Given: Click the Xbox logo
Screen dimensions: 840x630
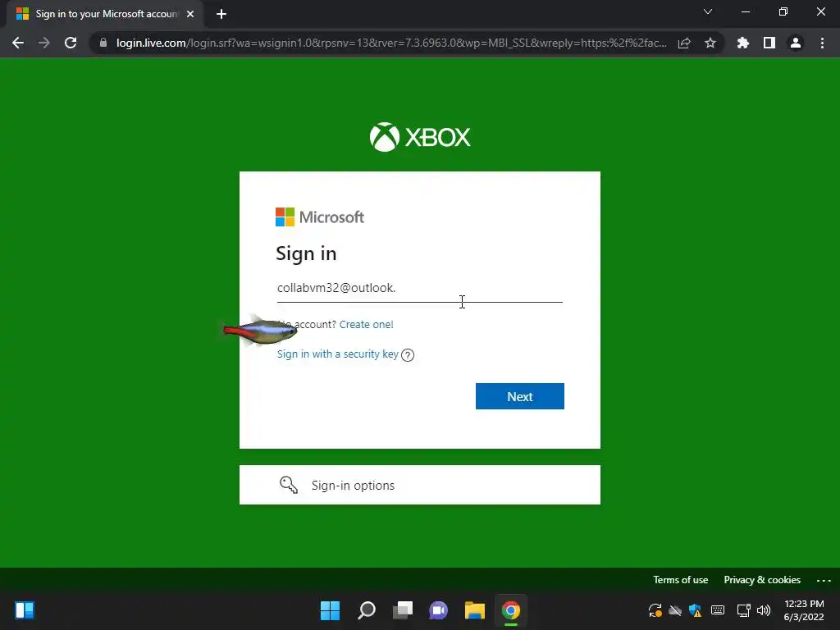Looking at the screenshot, I should click(x=420, y=137).
